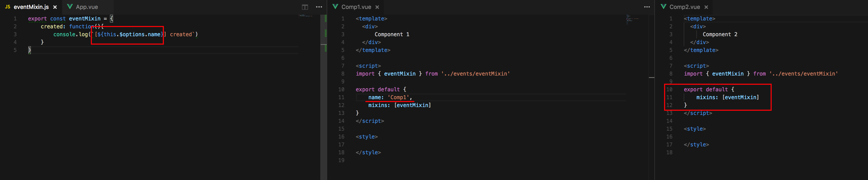Click the Vue icon on Comp1.vue tab
The width and height of the screenshot is (868, 180).
click(x=335, y=6)
